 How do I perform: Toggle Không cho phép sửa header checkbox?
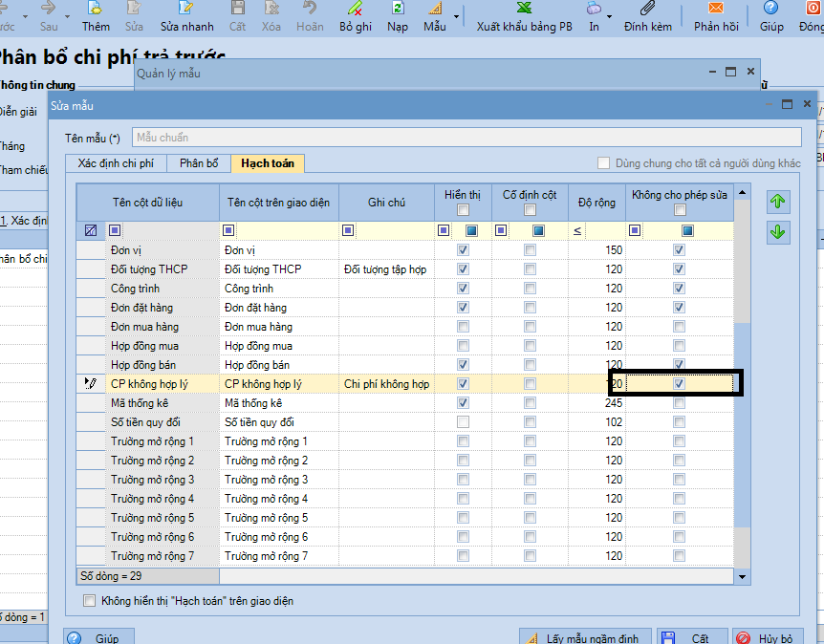[680, 210]
